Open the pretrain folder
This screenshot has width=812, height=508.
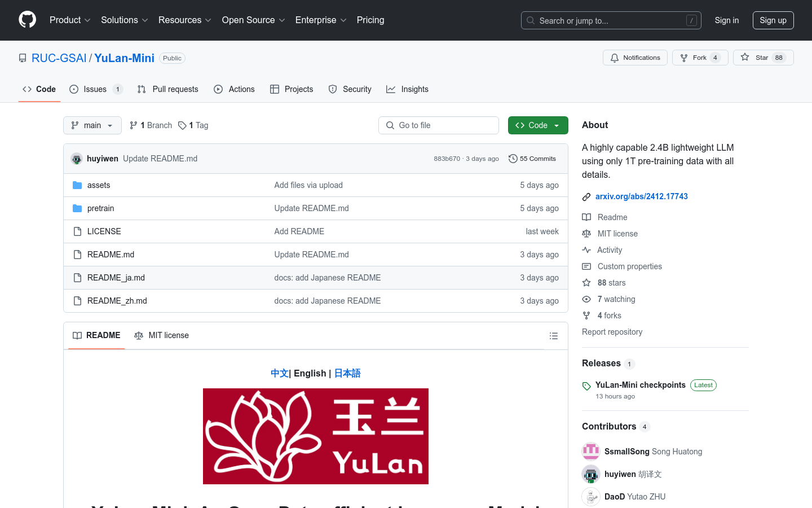(101, 208)
